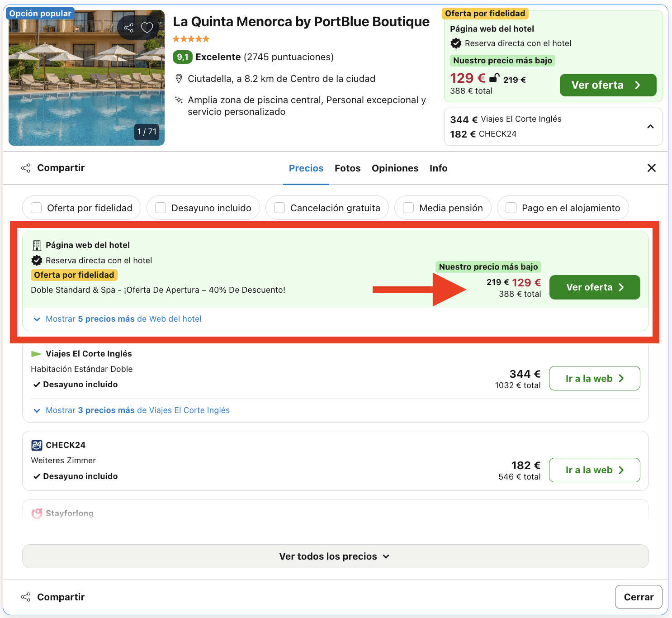Screen dimensions: 672x618
Task: Expand Mostrar 5 precios más de Web del hotel
Action: (123, 319)
